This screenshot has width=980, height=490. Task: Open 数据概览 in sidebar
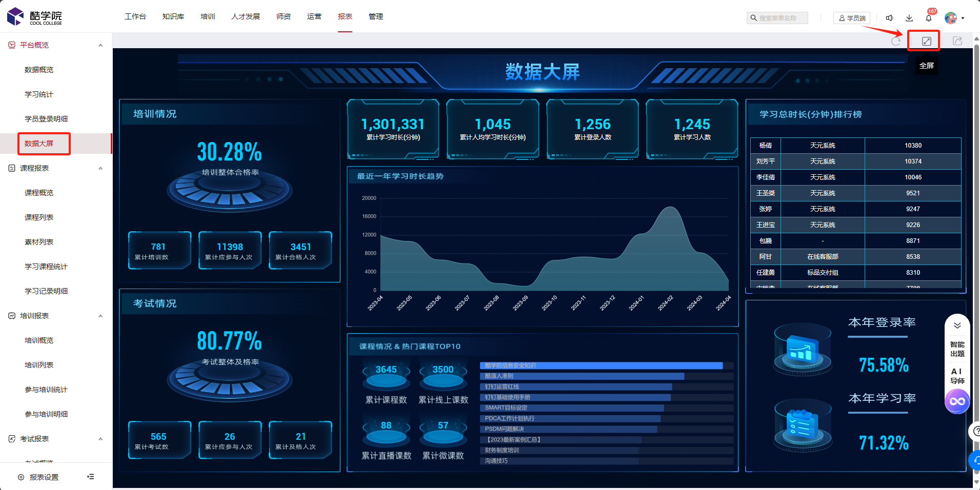pyautogui.click(x=39, y=70)
